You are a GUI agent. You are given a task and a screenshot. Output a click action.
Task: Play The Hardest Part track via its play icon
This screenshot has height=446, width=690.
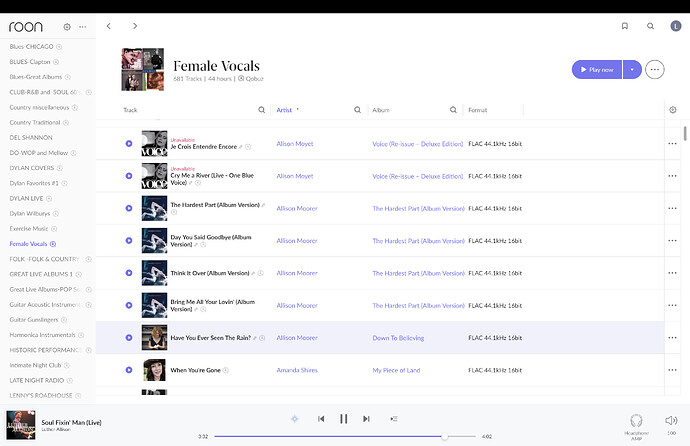[129, 208]
